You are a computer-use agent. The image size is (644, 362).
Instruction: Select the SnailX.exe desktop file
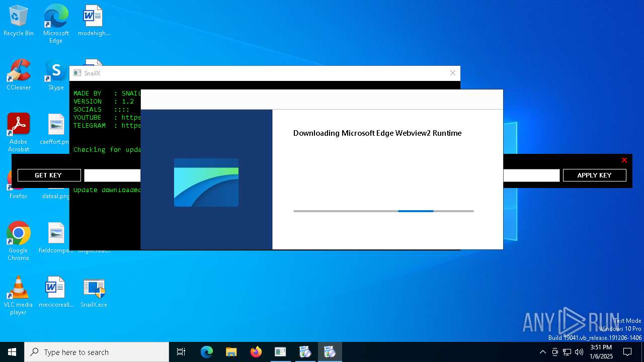coord(94,292)
